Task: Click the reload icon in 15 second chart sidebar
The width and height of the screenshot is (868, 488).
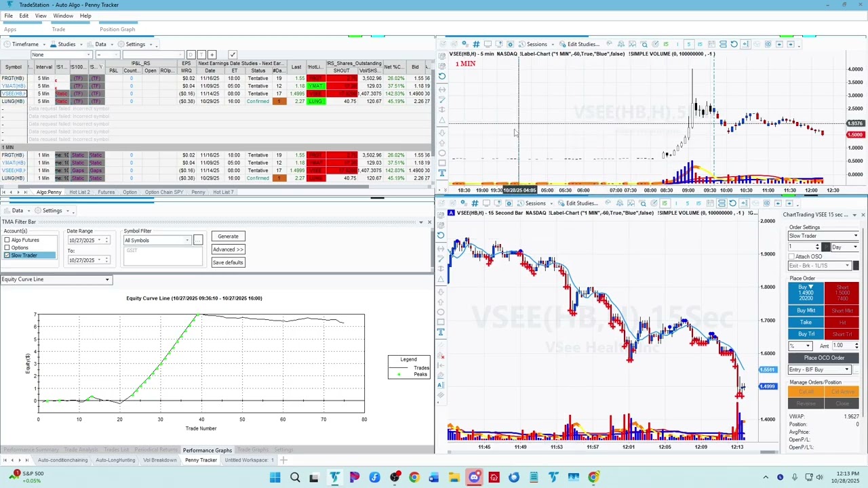Action: (x=441, y=235)
